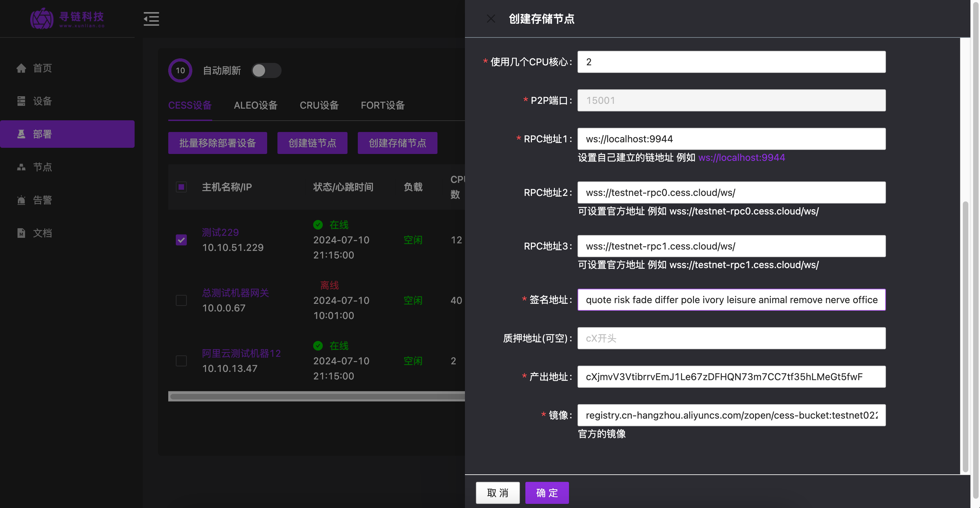Click the 质押地址 staking address input field
Viewport: 980px width, 508px height.
tap(731, 338)
